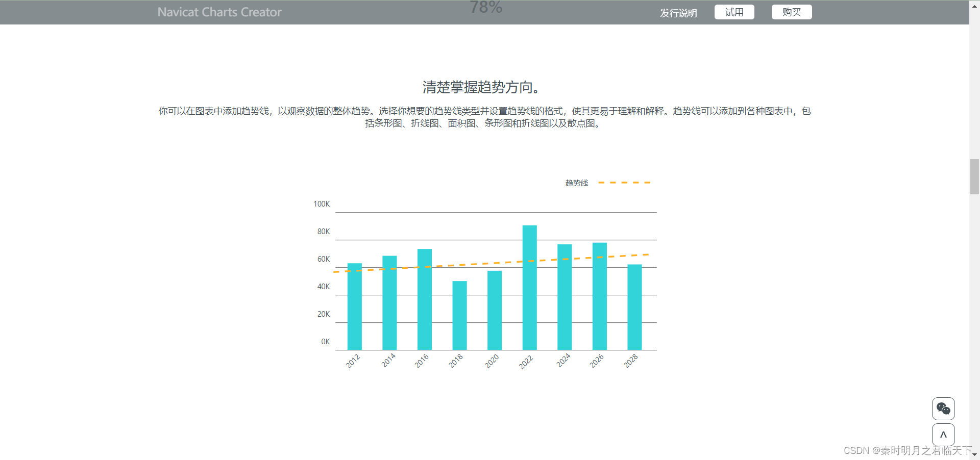980x460 pixels.
Task: Click the 2016 x-axis label
Action: [422, 361]
